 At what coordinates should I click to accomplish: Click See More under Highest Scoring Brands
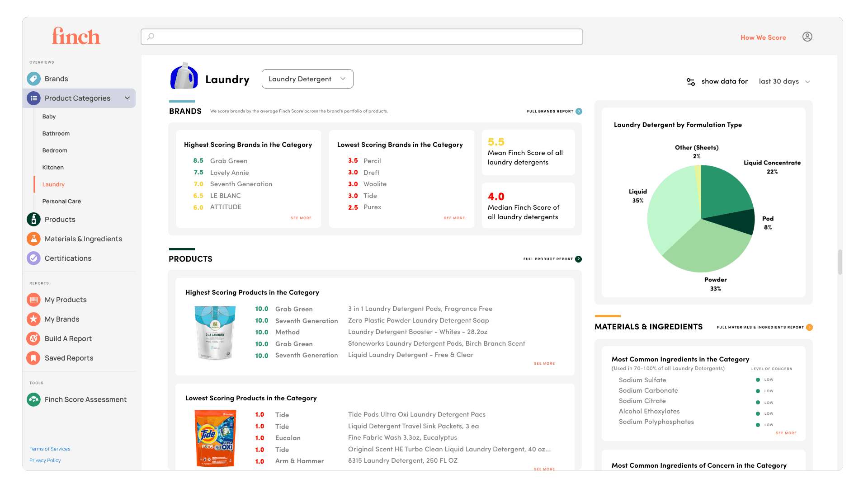[301, 218]
